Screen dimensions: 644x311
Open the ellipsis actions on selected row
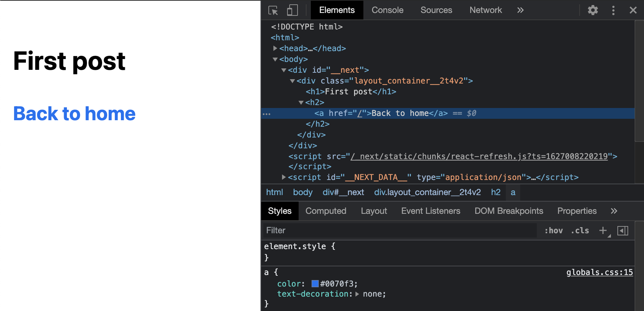point(267,114)
